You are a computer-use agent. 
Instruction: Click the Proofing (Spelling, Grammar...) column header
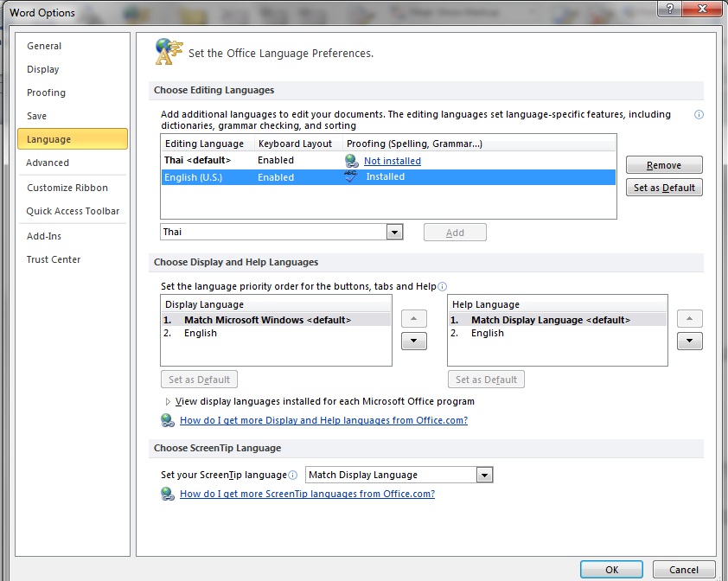(x=479, y=144)
